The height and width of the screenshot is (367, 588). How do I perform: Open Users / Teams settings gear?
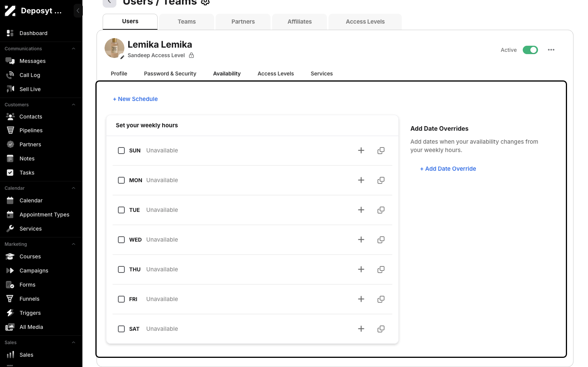click(x=205, y=2)
